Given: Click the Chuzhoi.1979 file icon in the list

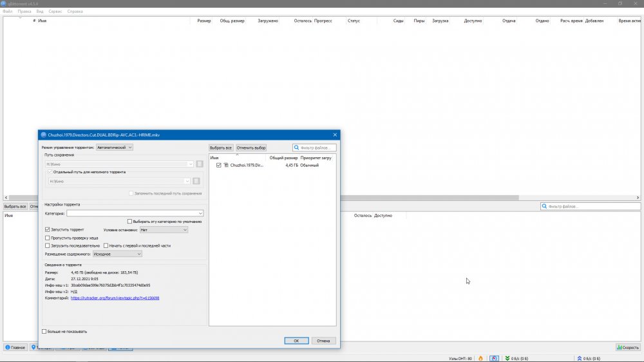Looking at the screenshot, I should 226,166.
